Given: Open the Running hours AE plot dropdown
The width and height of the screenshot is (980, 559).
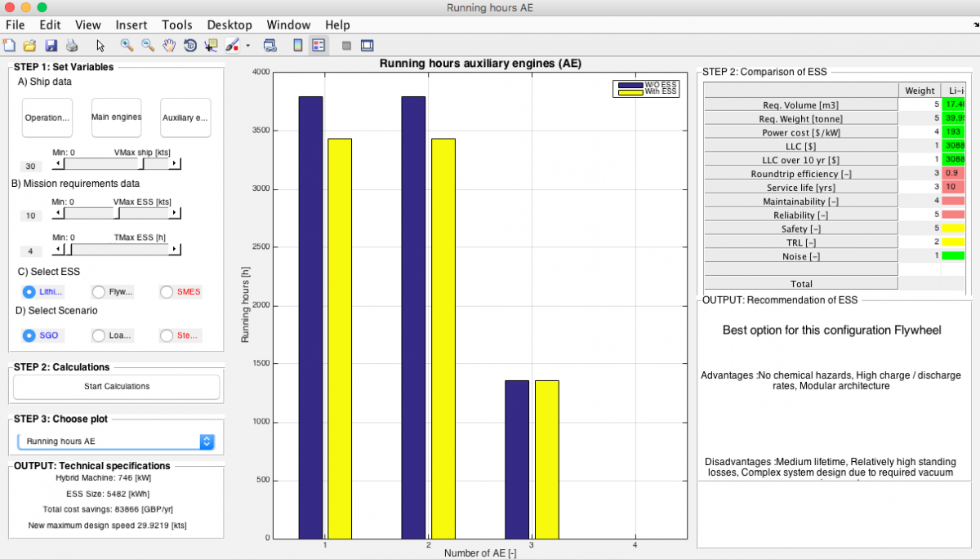Looking at the screenshot, I should (116, 441).
